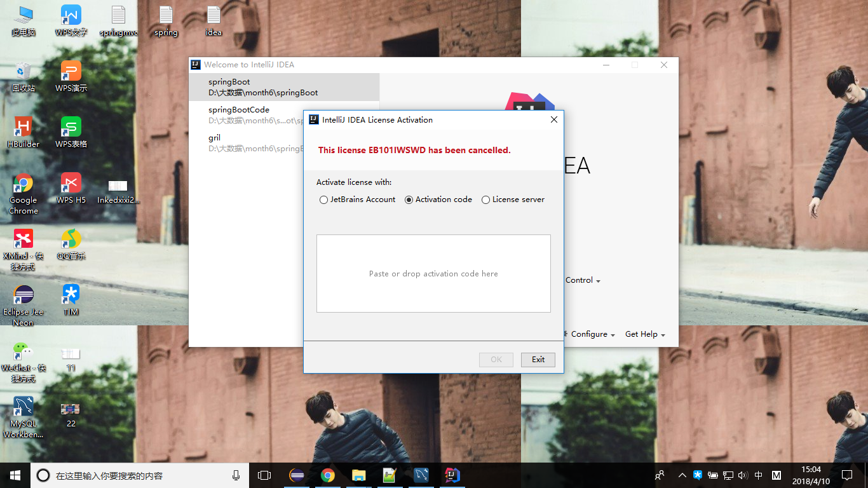868x488 pixels.
Task: Click the activation code paste text area
Action: (433, 273)
